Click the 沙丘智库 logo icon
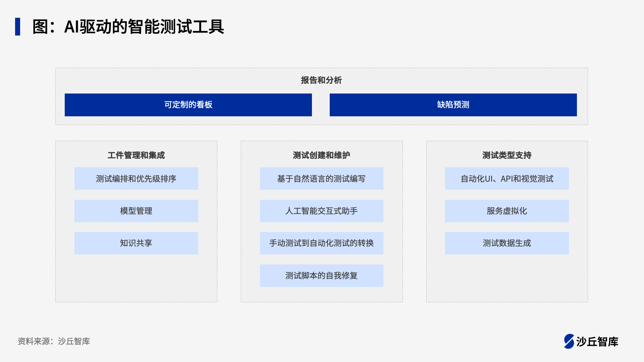Image resolution: width=644 pixels, height=362 pixels. pos(569,341)
